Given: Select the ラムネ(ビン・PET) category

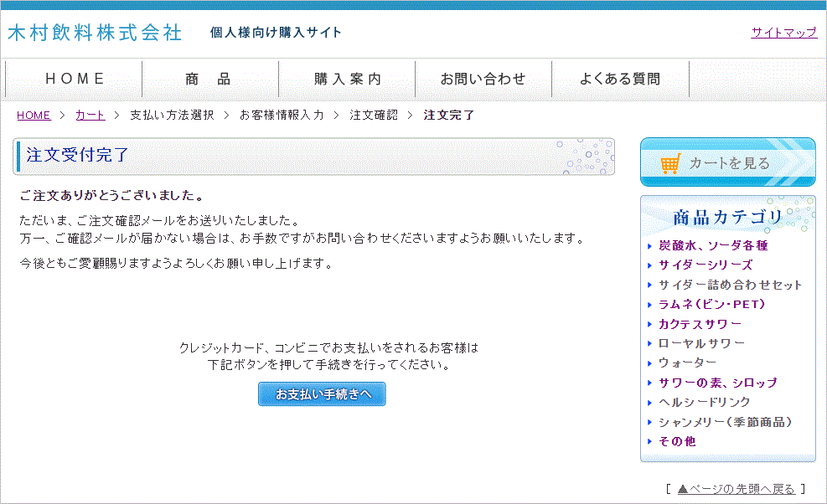Looking at the screenshot, I should (711, 305).
